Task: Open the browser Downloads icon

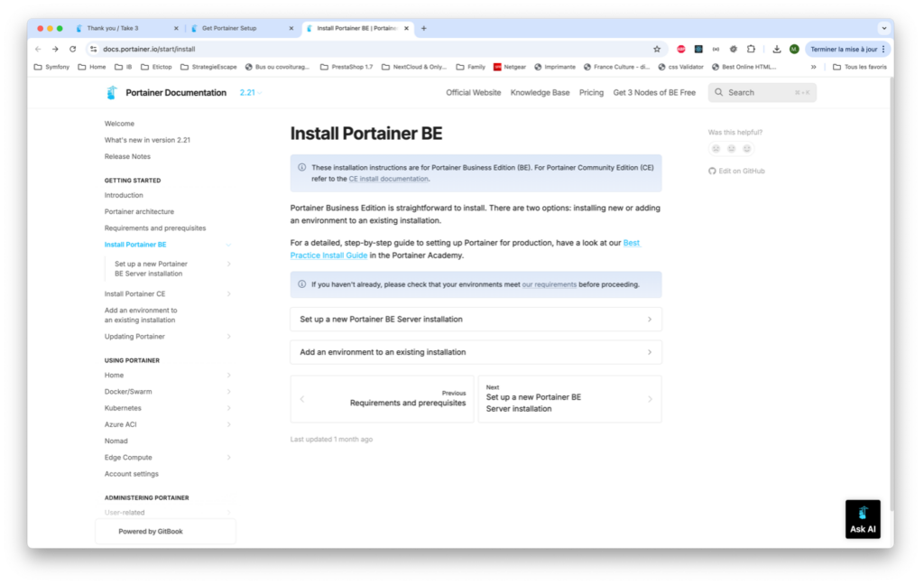Action: coord(777,49)
